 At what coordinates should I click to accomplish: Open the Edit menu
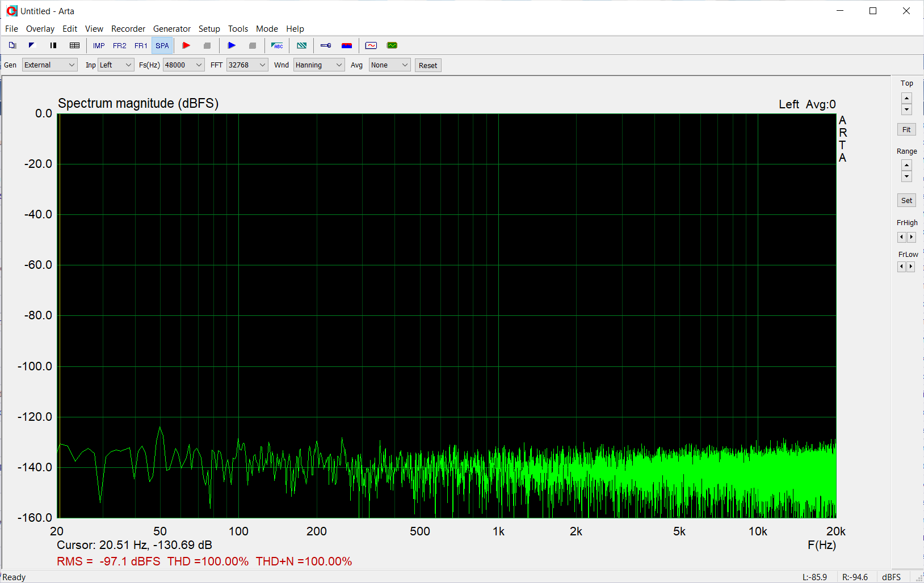70,29
